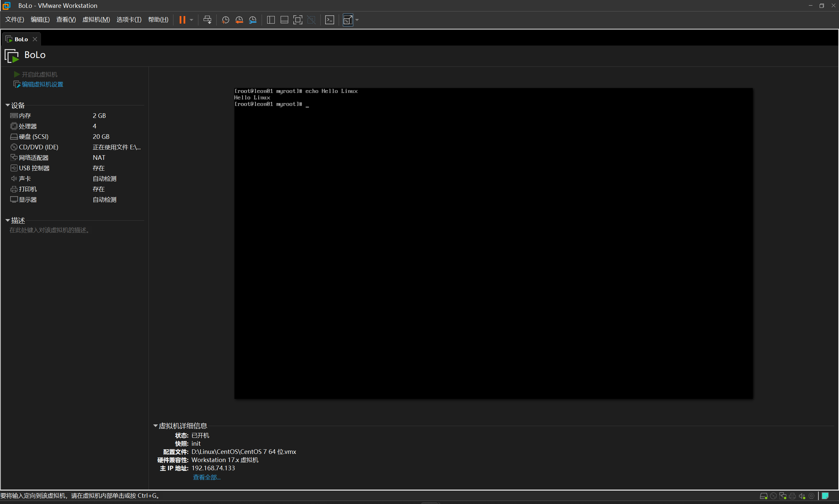Click the description text field

(x=49, y=230)
